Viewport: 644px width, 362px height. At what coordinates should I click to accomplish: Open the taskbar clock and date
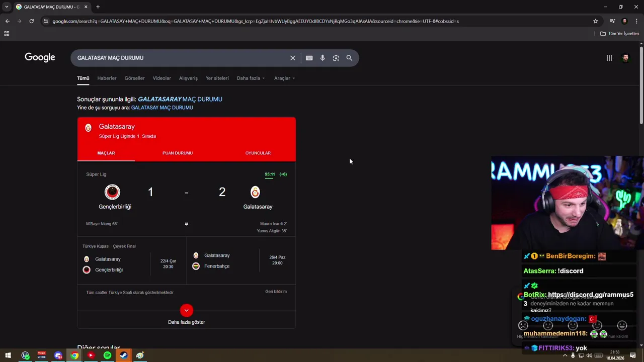click(x=615, y=355)
